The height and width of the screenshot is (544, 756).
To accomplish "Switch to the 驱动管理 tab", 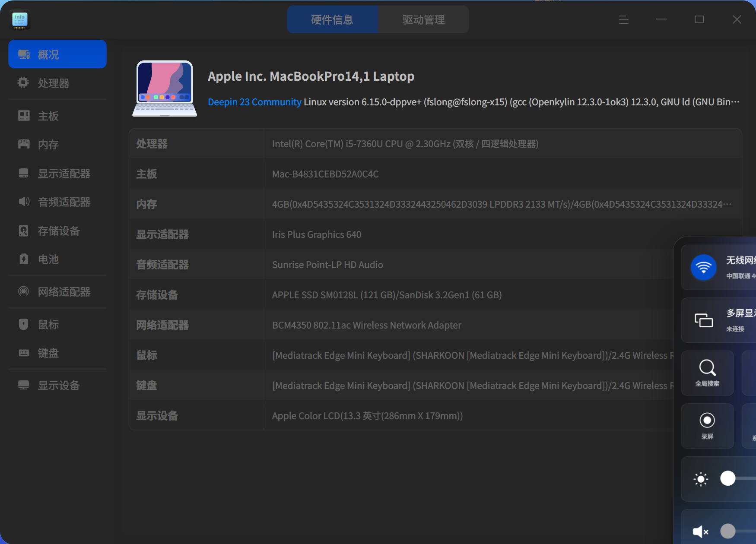I will [x=424, y=19].
